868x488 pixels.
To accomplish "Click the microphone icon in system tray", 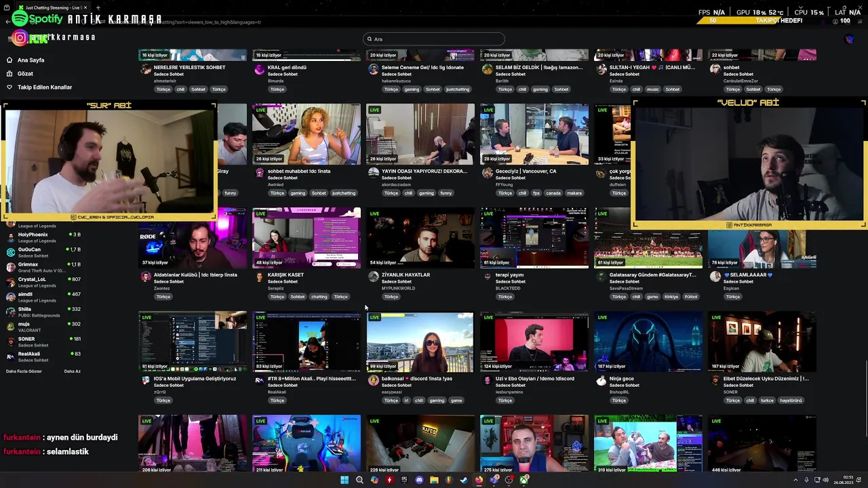I will click(x=806, y=480).
